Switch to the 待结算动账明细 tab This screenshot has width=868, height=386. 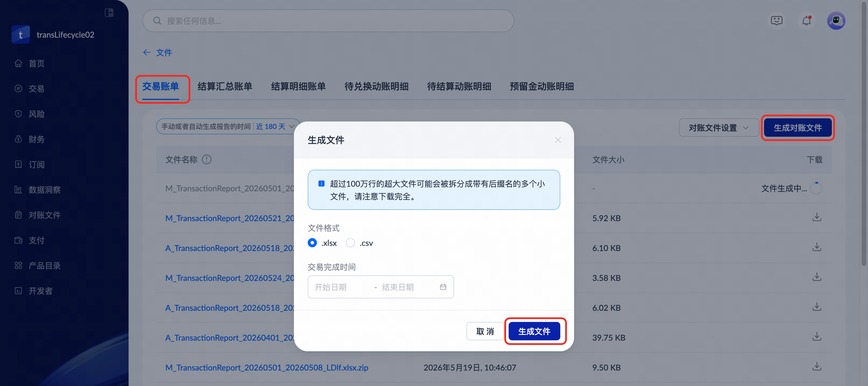(459, 86)
